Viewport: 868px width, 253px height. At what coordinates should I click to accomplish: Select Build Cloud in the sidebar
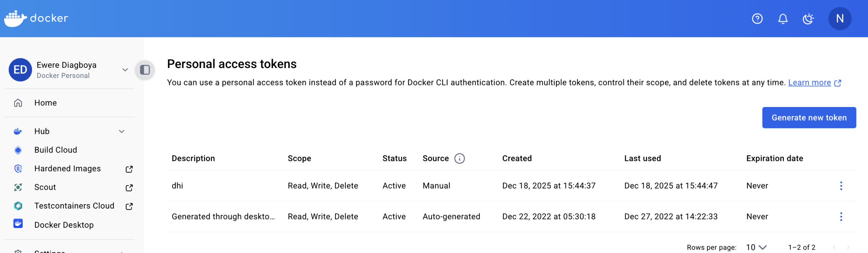point(56,150)
